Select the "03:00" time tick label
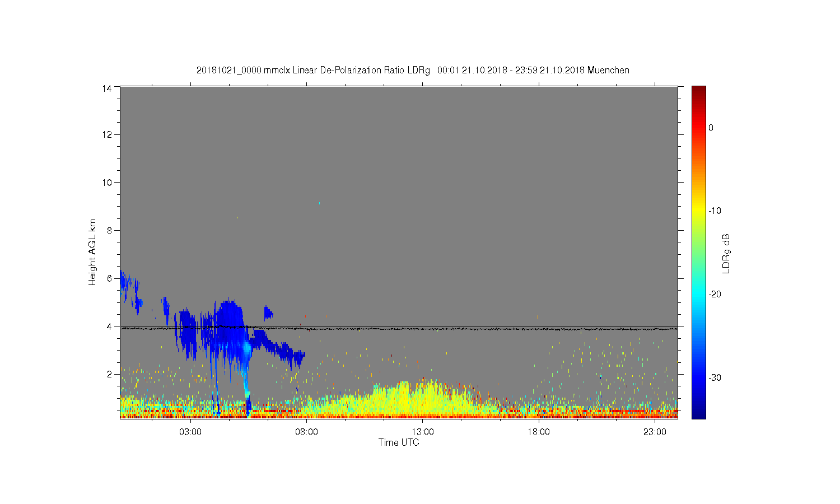This screenshot has height=504, width=840. (x=190, y=432)
